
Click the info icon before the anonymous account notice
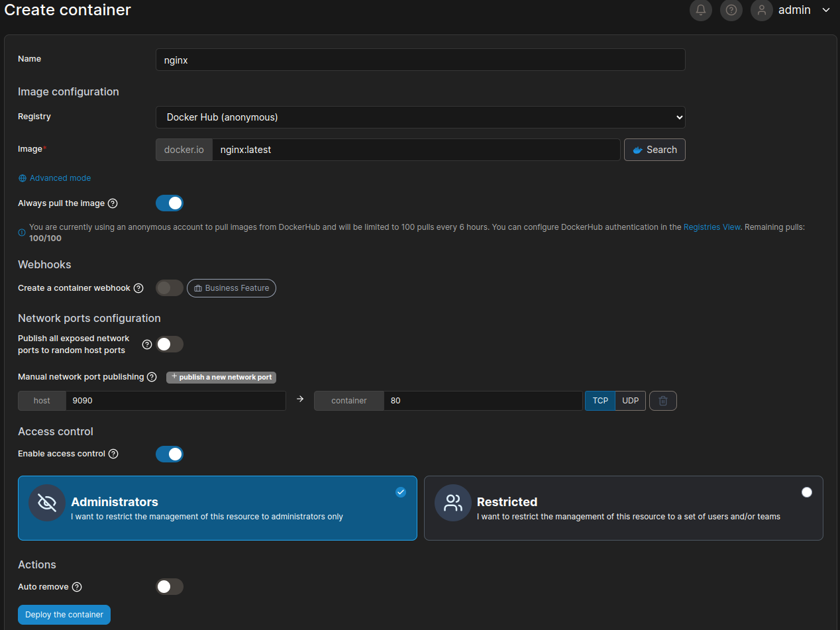click(22, 233)
